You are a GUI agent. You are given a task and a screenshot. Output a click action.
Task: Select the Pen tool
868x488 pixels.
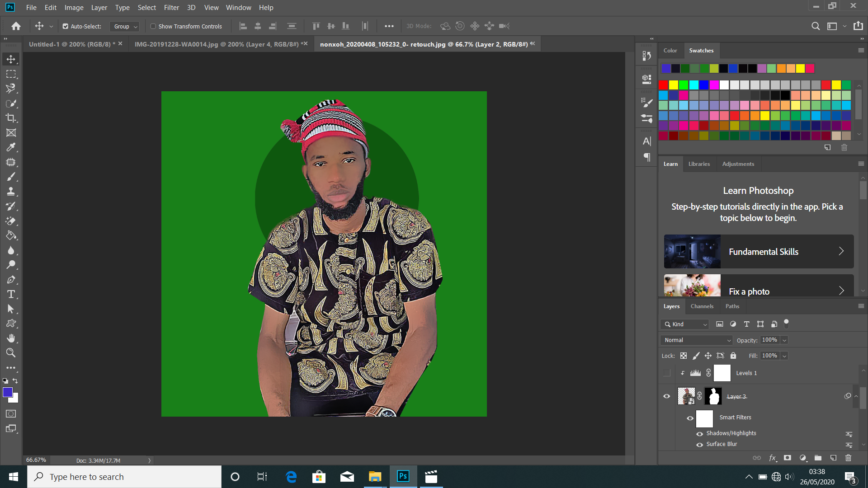click(11, 280)
